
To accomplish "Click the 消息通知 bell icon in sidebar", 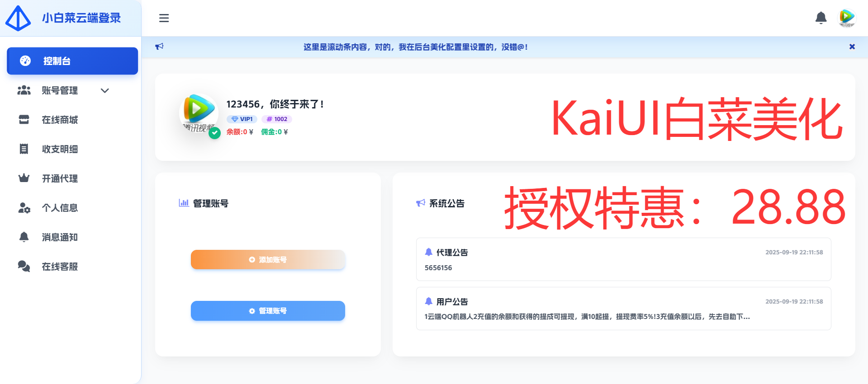I will point(24,237).
